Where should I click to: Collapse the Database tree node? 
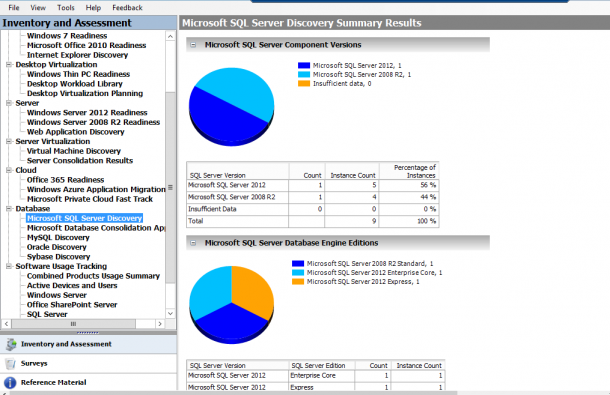[x=9, y=209]
